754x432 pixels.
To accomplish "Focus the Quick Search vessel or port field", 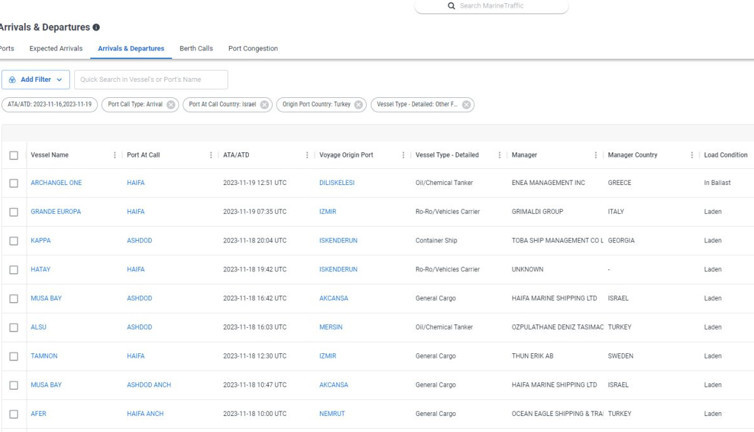I will tap(150, 79).
